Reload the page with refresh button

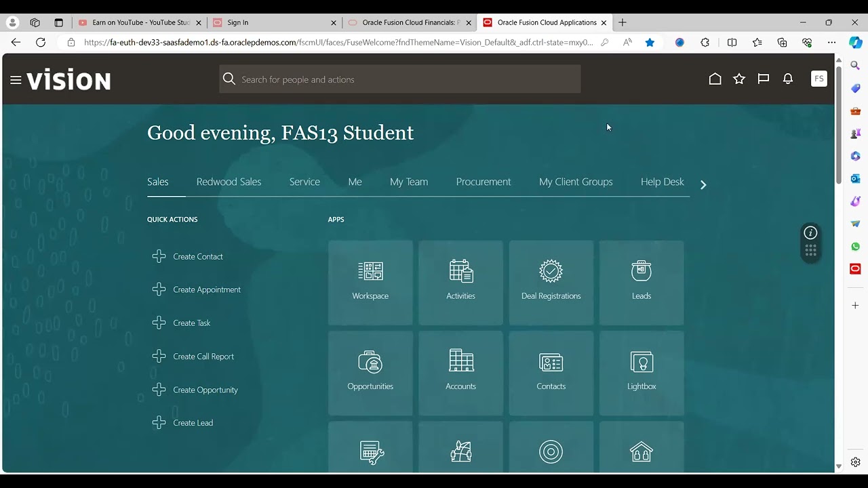(41, 42)
